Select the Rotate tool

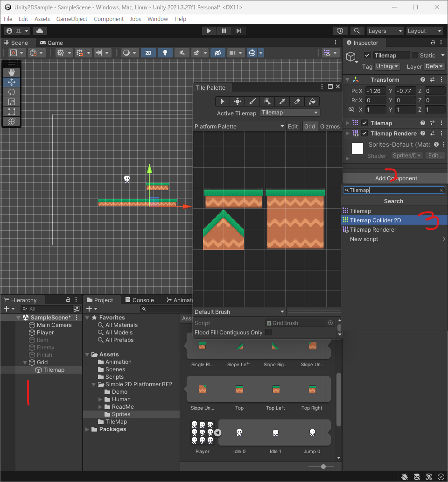(x=12, y=92)
